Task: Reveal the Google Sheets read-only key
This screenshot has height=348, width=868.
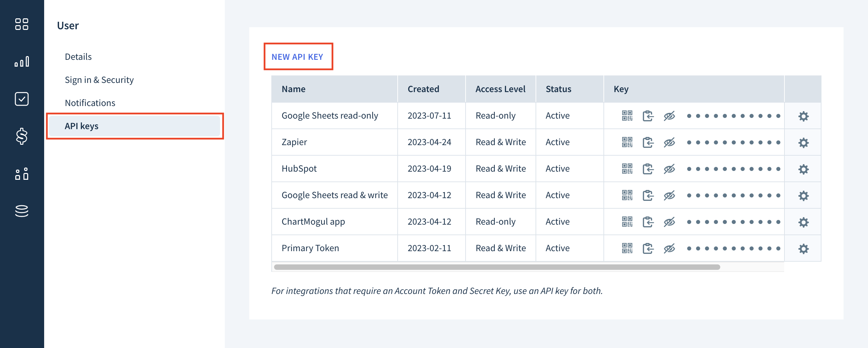Action: 669,116
